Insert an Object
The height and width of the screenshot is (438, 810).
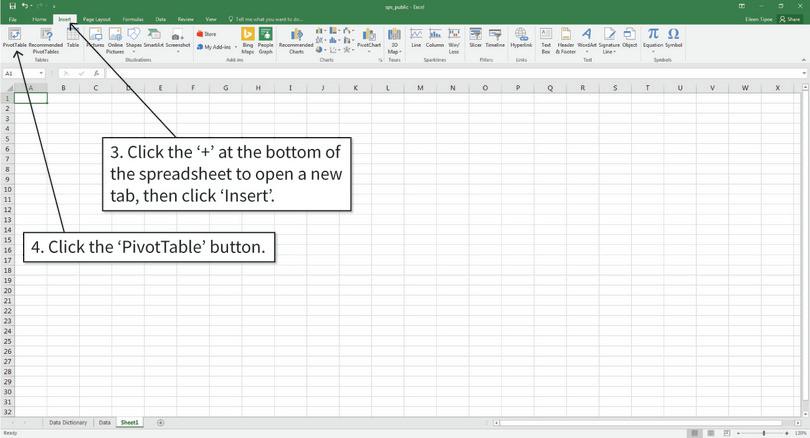coord(630,38)
